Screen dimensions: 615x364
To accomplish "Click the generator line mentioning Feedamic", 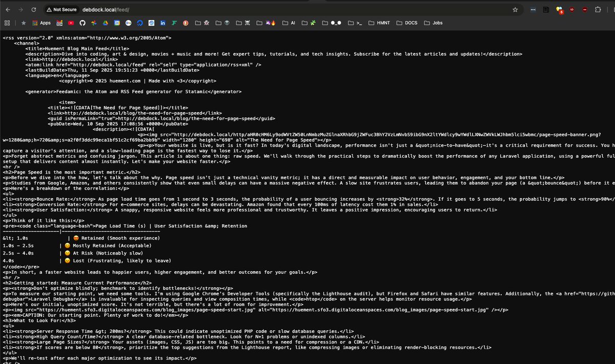I will click(133, 92).
